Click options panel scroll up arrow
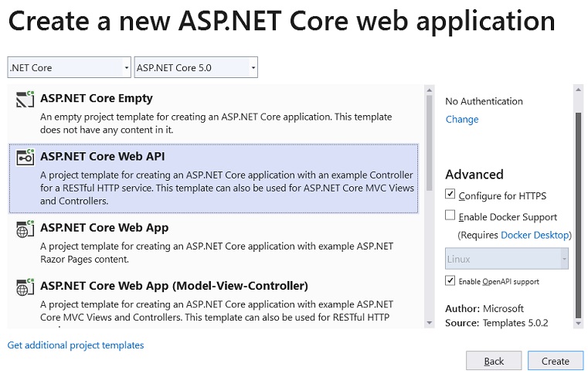 click(x=578, y=90)
